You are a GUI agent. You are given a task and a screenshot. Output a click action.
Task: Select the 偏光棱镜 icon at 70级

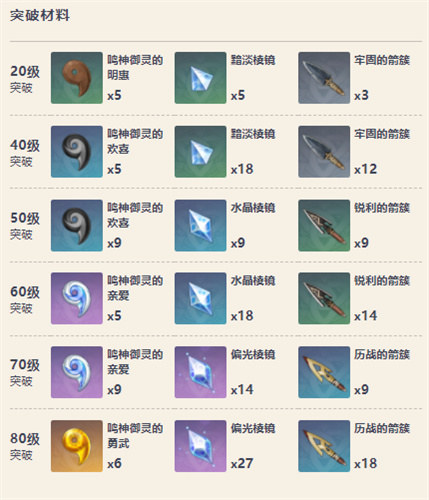200,372
